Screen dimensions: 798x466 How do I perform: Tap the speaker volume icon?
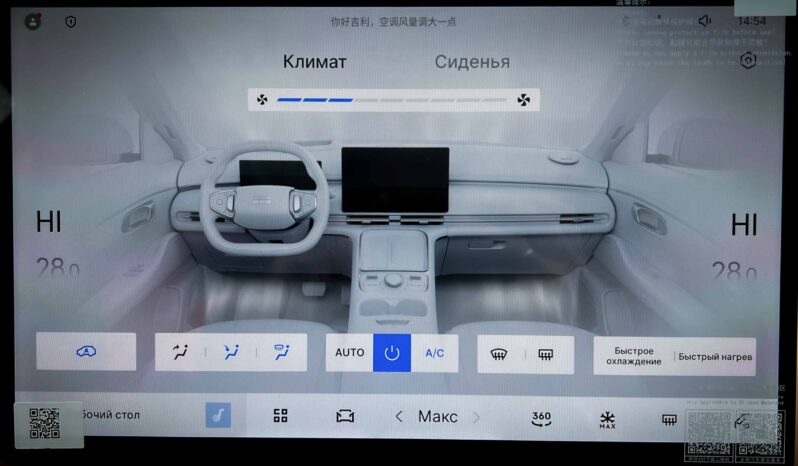tap(705, 21)
